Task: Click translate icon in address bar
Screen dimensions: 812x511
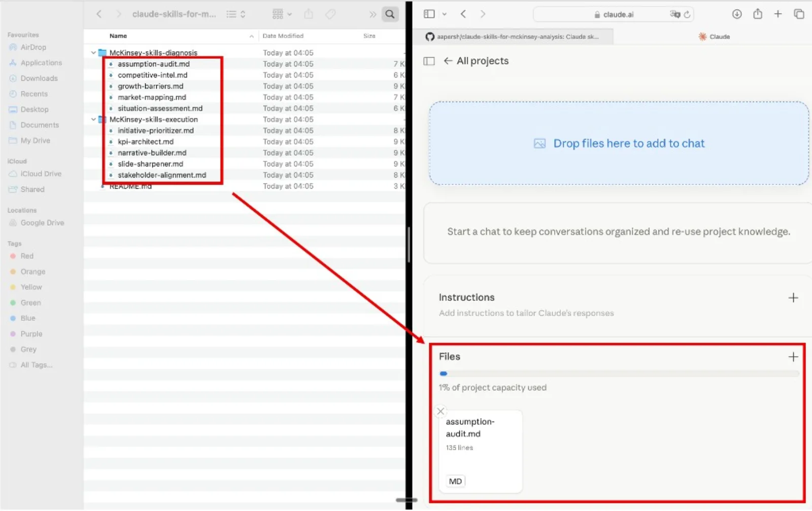Action: coord(674,15)
